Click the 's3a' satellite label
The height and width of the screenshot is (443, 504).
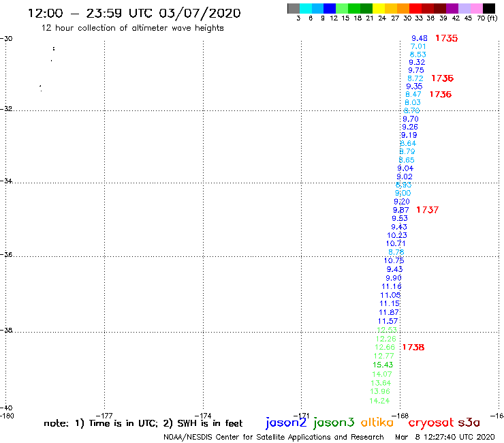click(469, 423)
